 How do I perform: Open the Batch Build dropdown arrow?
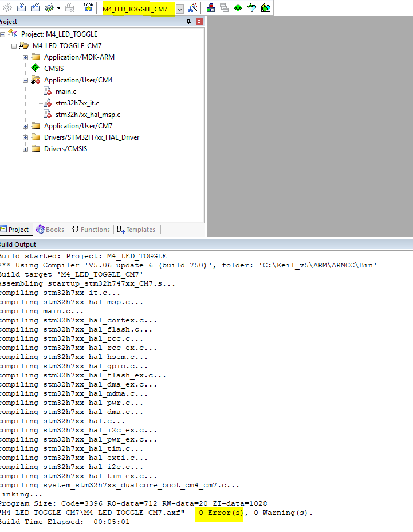(58, 8)
